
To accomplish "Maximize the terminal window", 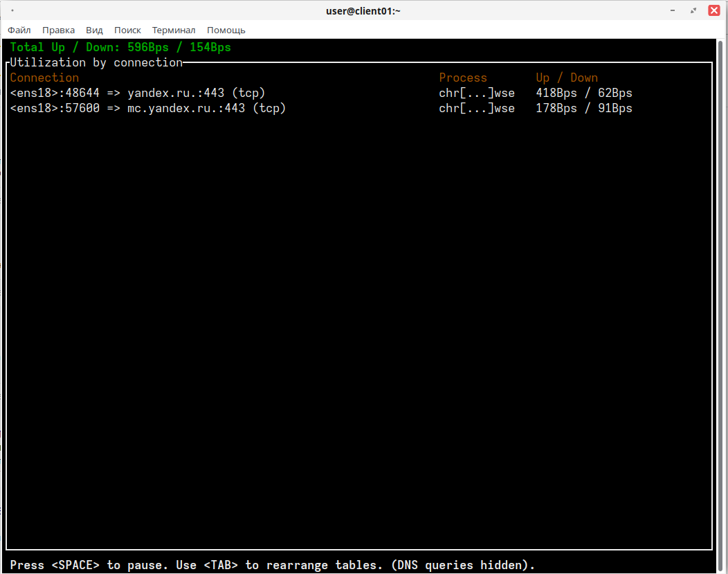I will click(693, 10).
